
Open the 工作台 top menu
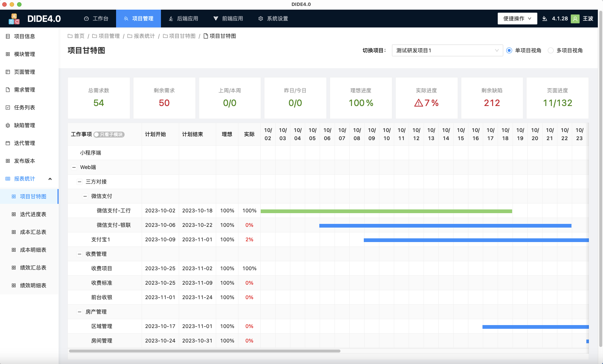point(96,19)
